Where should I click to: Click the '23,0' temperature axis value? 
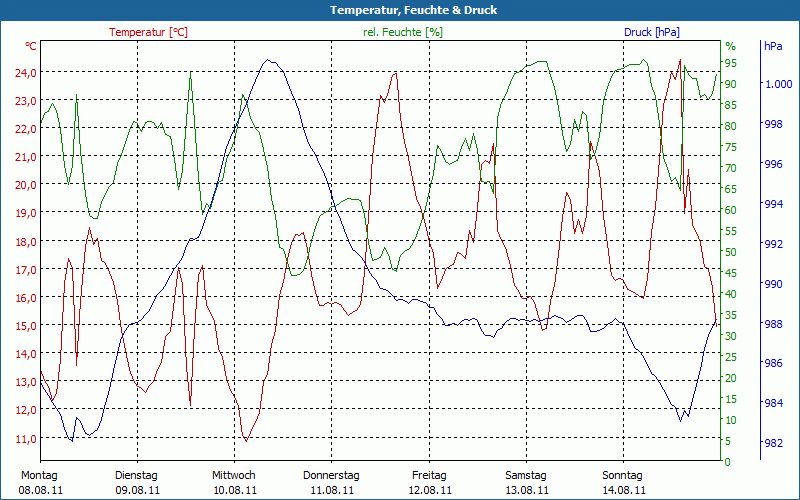click(x=26, y=101)
